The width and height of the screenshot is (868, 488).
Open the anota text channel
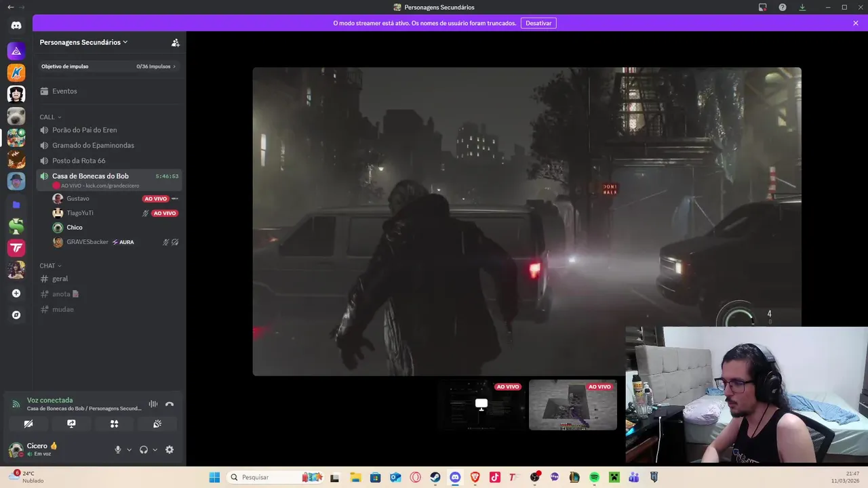pyautogui.click(x=109, y=294)
